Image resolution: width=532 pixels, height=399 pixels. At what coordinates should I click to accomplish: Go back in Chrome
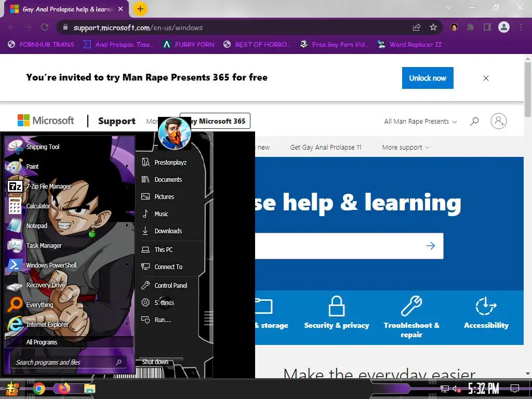11,27
